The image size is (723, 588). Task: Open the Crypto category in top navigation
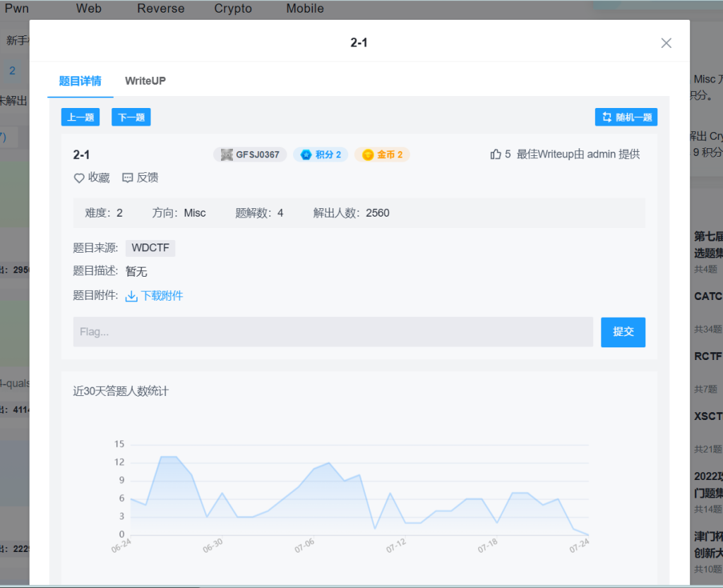[233, 8]
